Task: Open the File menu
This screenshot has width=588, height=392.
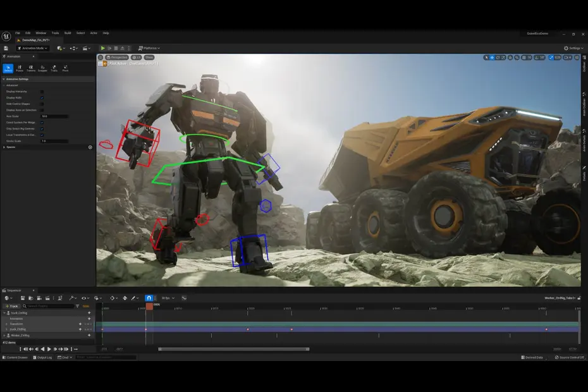Action: click(x=18, y=33)
